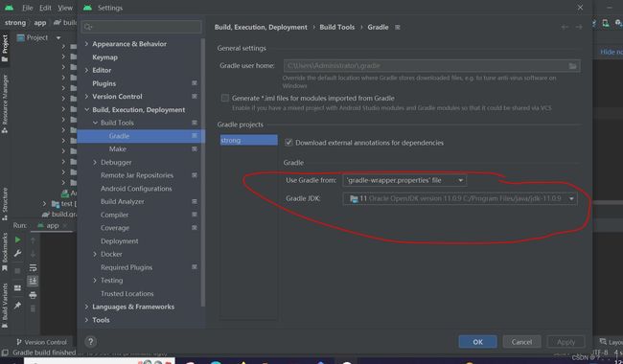Open Bookmarks side tab
Viewport: 623px width, 364px height.
[5, 252]
